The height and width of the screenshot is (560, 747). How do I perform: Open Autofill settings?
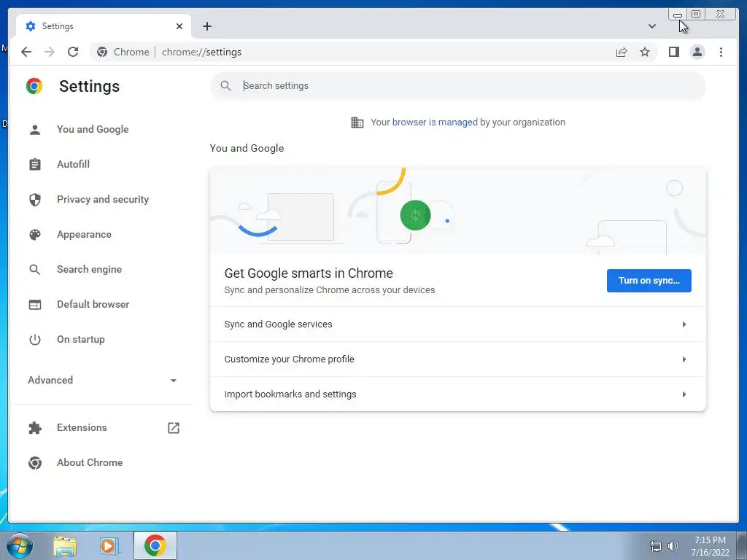point(73,164)
